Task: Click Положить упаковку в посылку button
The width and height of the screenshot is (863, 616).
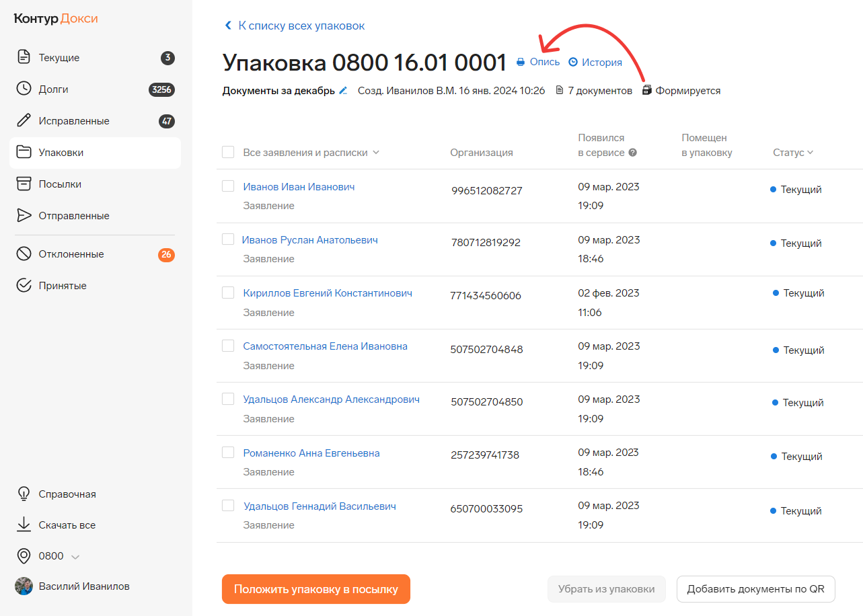Action: tap(316, 589)
